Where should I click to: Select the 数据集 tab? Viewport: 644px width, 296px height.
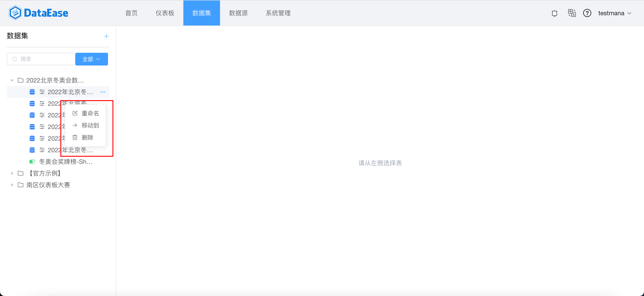[201, 13]
